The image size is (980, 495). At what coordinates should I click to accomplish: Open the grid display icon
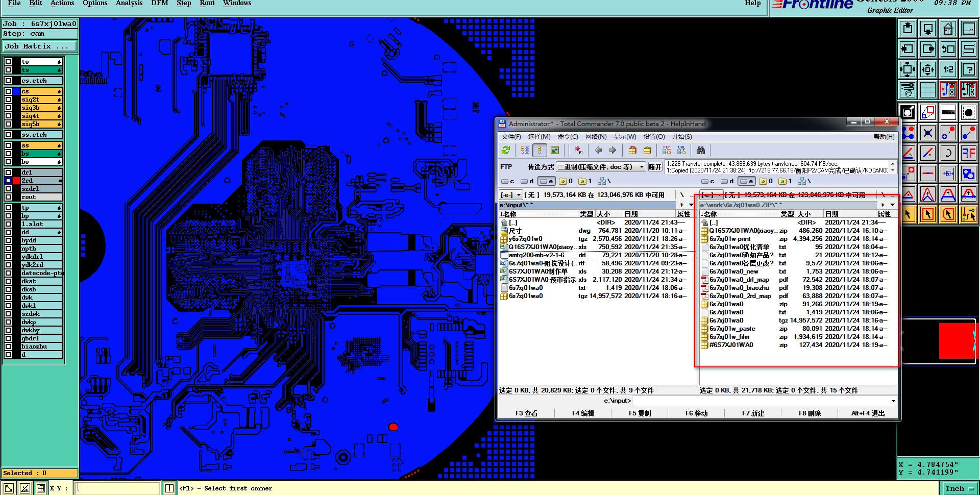928,90
